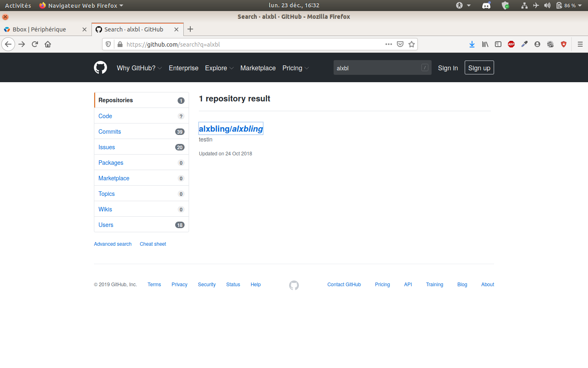The height and width of the screenshot is (368, 588).
Task: Filter search results by Topics
Action: click(141, 193)
